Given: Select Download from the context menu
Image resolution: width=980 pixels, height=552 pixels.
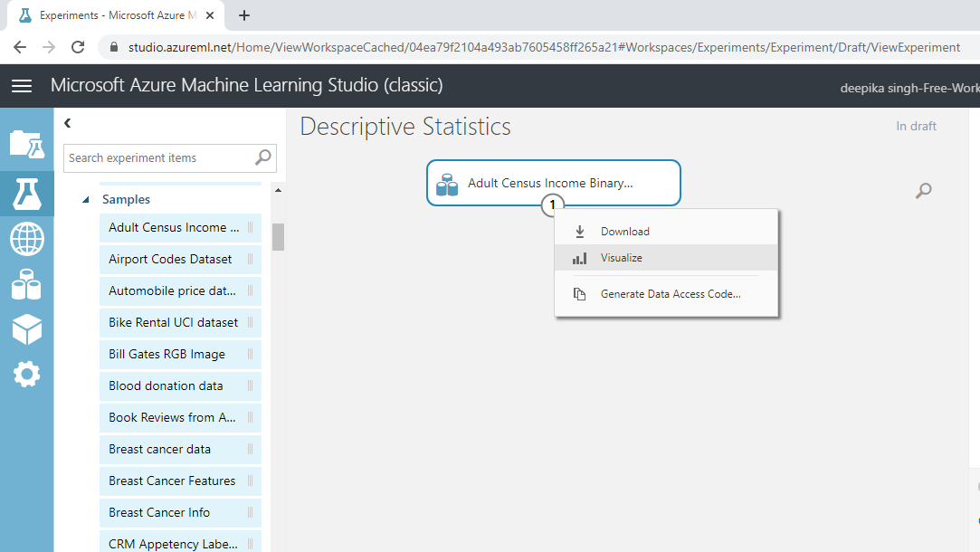Looking at the screenshot, I should click(666, 232).
